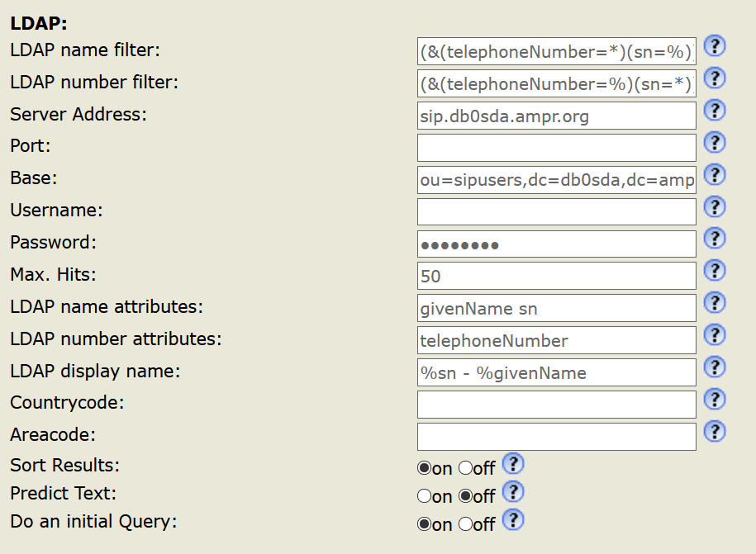
Task: Click the Server Address input field
Action: 557,116
